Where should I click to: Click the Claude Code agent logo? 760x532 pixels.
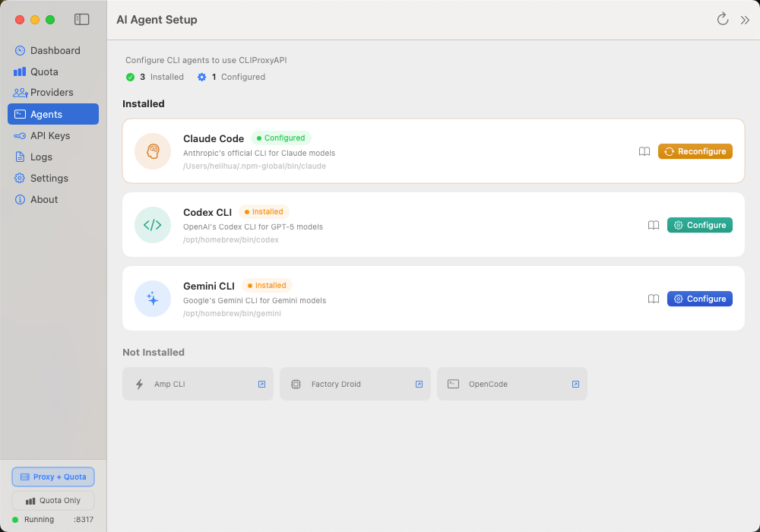(153, 150)
